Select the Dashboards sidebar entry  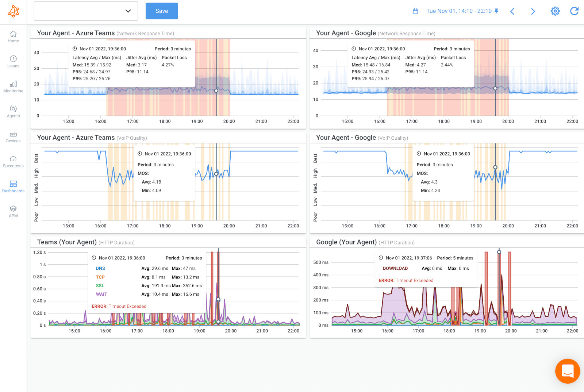click(13, 186)
